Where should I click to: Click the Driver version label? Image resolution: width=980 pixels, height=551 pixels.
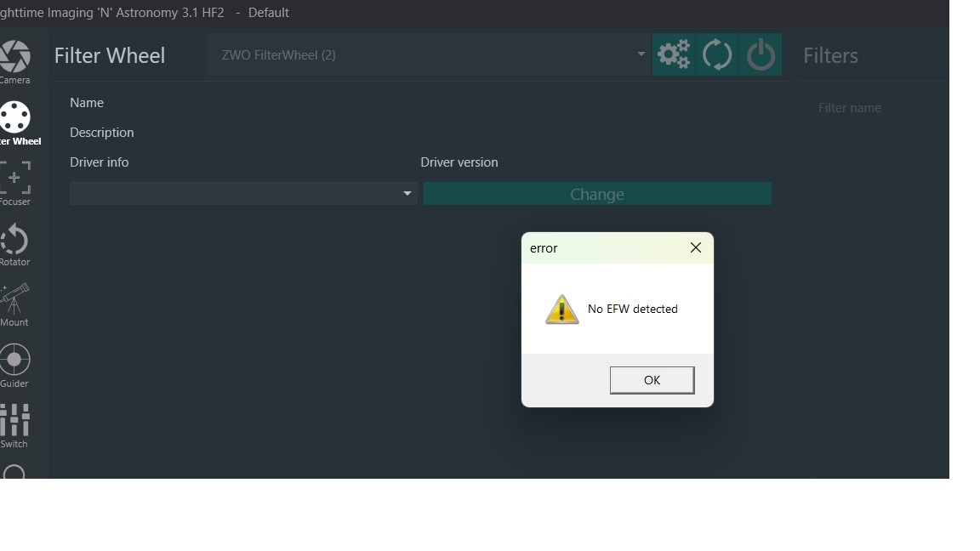point(459,162)
